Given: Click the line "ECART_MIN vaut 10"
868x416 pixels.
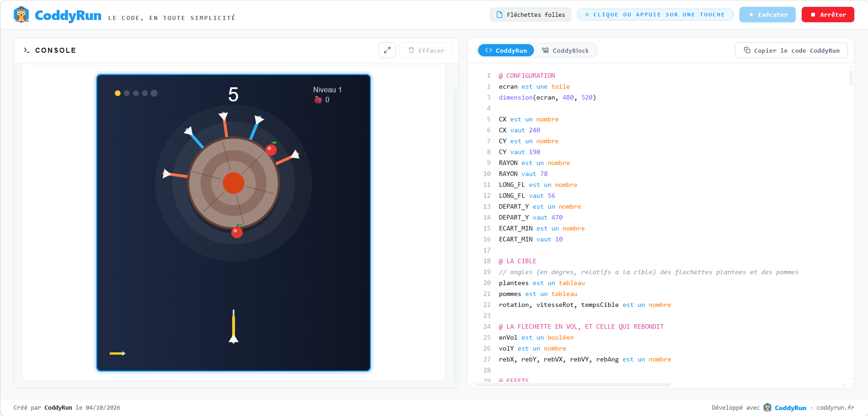Looking at the screenshot, I should [530, 239].
